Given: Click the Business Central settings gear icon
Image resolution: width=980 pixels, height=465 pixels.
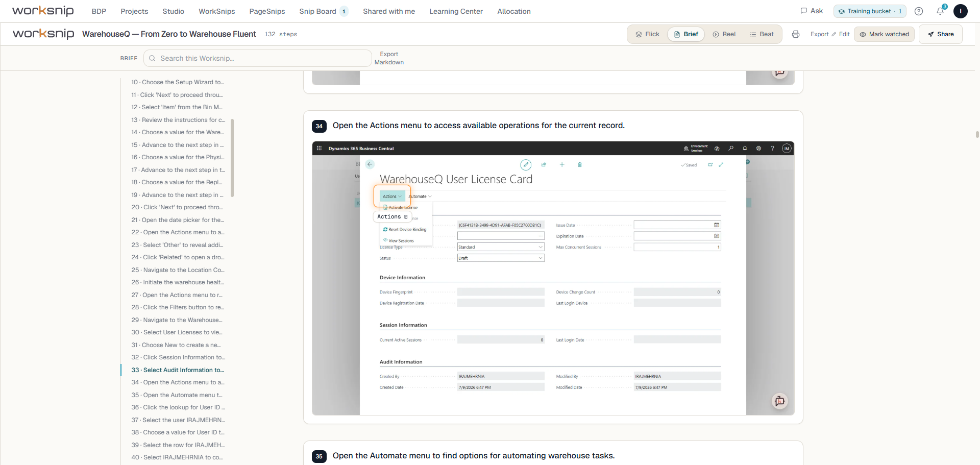Looking at the screenshot, I should (758, 149).
